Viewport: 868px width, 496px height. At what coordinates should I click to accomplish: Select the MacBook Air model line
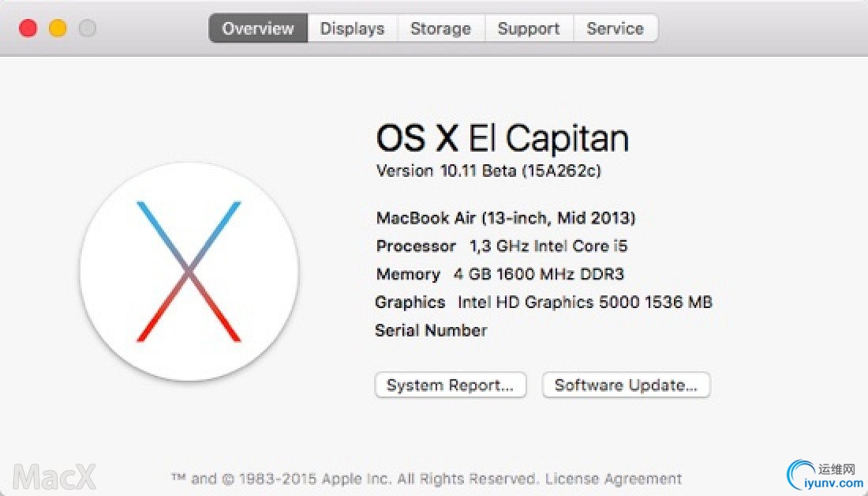click(x=506, y=218)
